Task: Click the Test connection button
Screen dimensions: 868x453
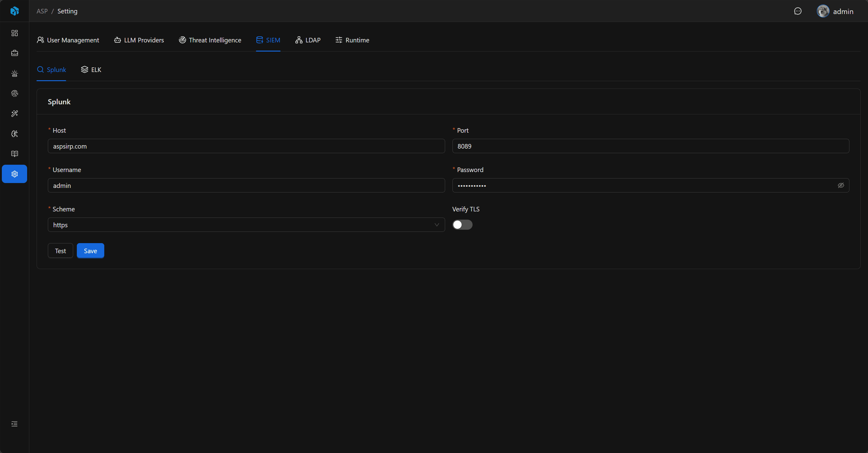Action: 60,251
